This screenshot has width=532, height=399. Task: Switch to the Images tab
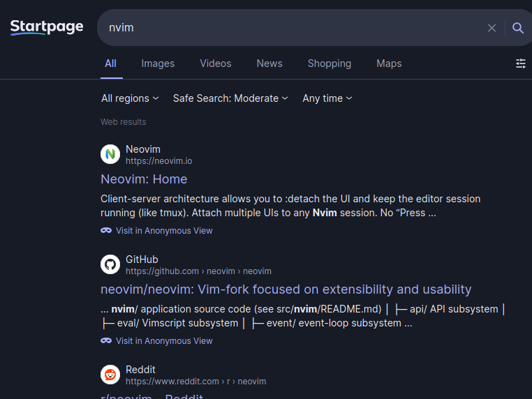coord(158,63)
